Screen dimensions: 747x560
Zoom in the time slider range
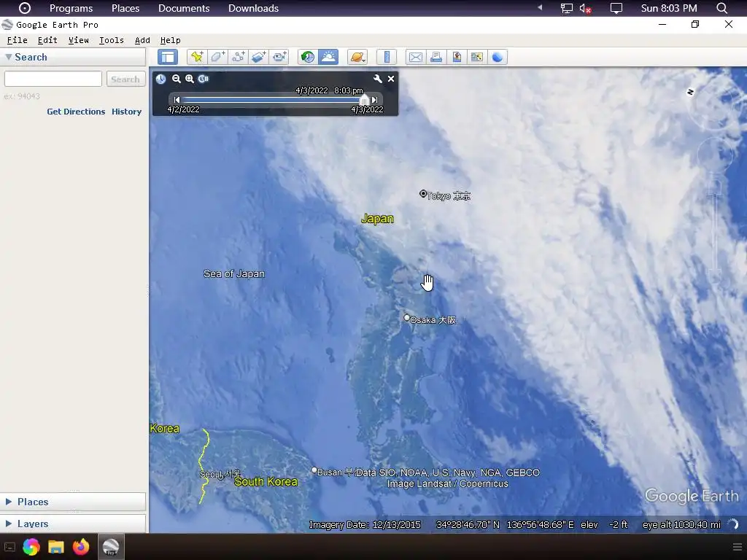click(x=190, y=79)
